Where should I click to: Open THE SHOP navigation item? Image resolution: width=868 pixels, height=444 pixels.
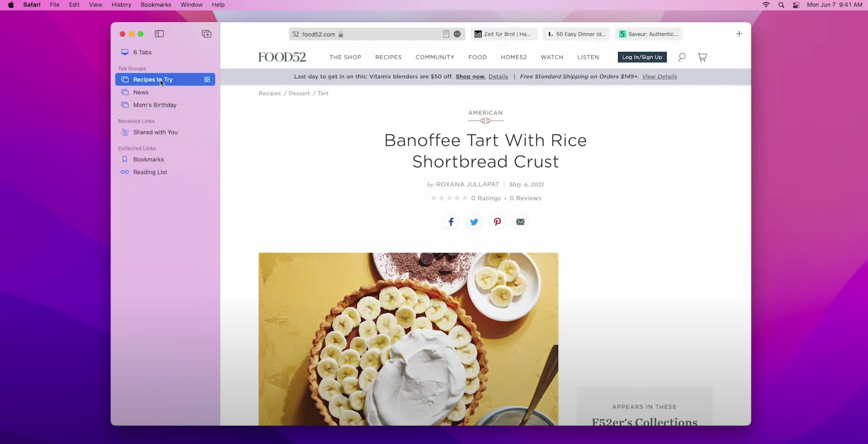pos(345,57)
